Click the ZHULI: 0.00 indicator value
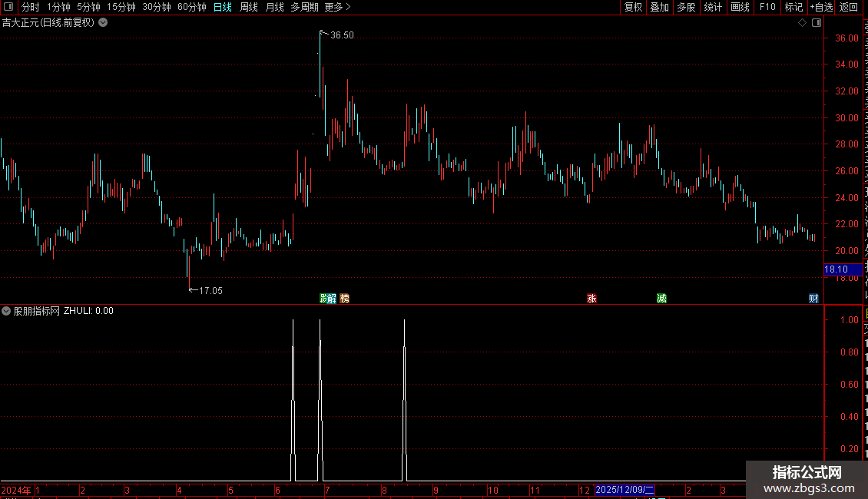 [88, 311]
